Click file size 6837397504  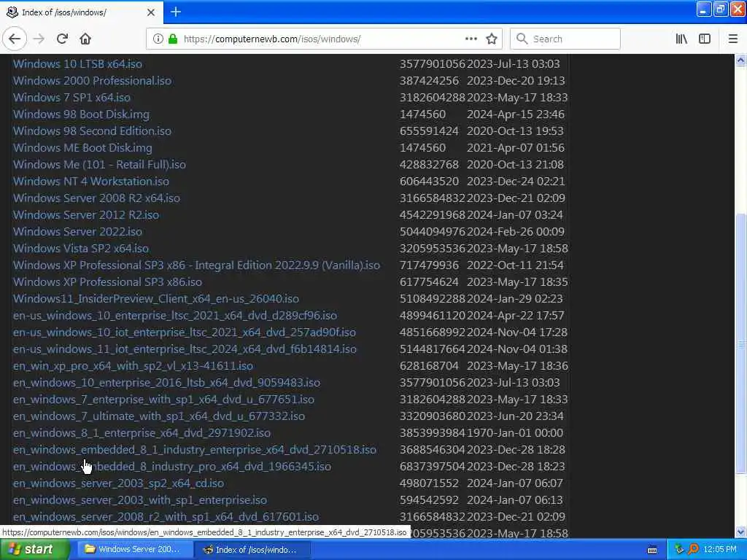click(432, 466)
